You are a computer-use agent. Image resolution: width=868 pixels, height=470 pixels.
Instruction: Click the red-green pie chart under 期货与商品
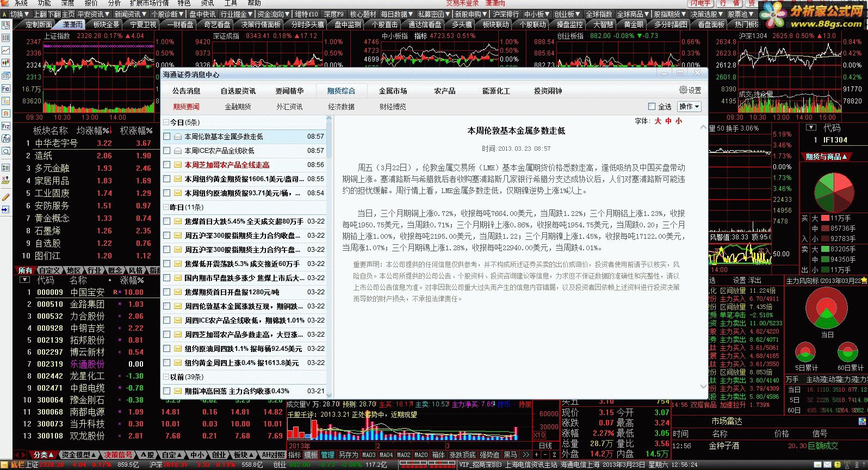click(x=834, y=193)
